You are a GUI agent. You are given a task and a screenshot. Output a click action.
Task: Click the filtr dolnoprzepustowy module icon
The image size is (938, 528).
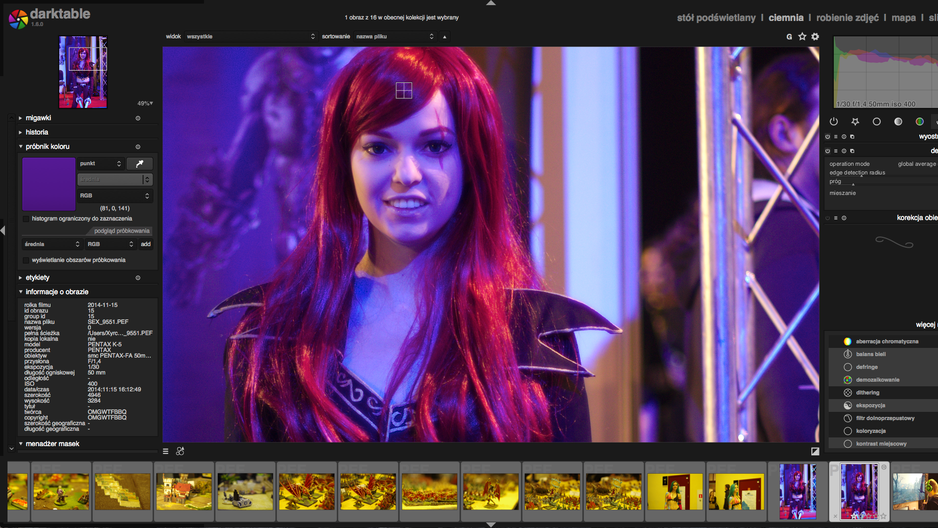pos(848,419)
